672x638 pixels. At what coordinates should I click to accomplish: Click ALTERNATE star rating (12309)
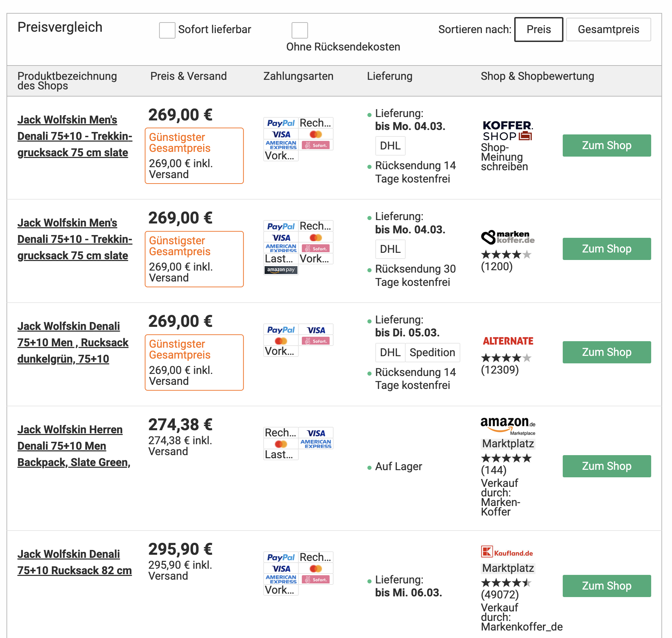click(506, 358)
